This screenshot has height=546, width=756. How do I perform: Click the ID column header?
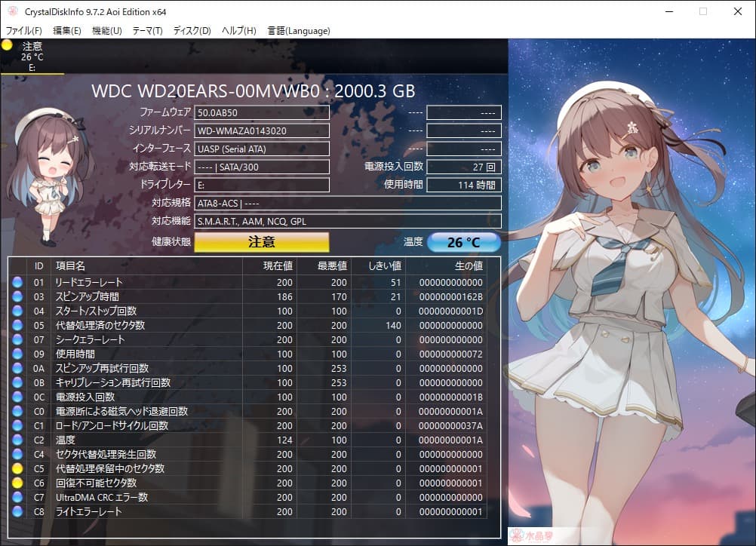39,266
